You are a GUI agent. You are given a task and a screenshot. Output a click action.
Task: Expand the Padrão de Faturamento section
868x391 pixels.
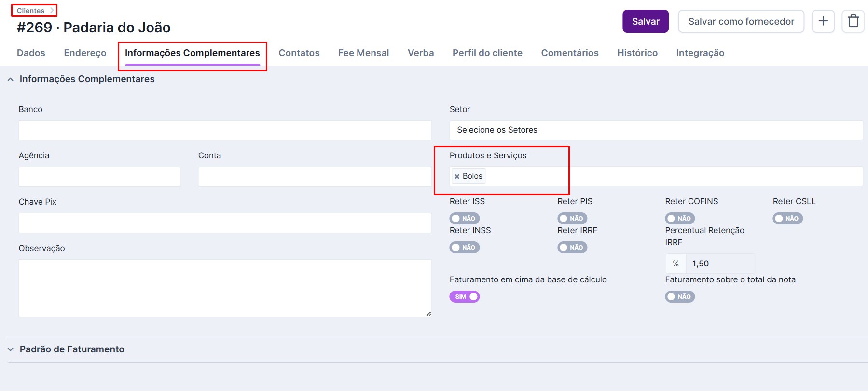tap(11, 349)
